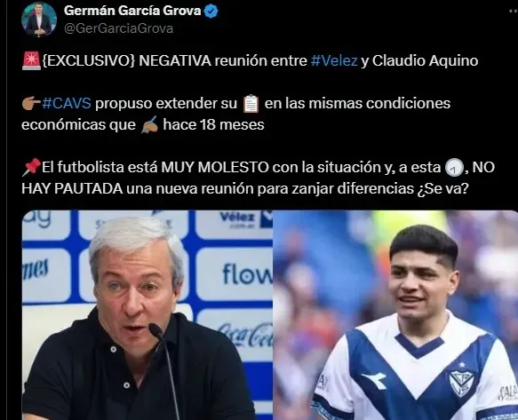Click the red siren emoji icon
Viewport: 518px width, 420px height.
pyautogui.click(x=31, y=60)
